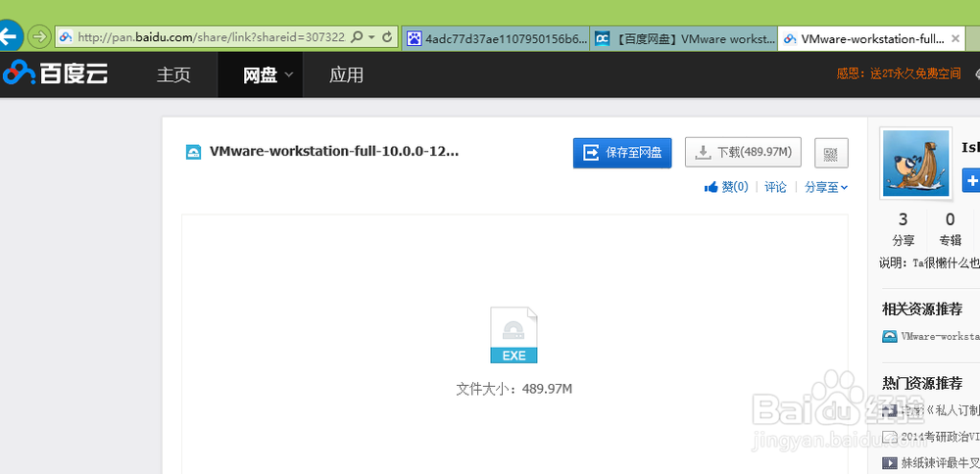Click the 0 专辑 count
Viewport: 980px width, 474px height.
pos(950,229)
